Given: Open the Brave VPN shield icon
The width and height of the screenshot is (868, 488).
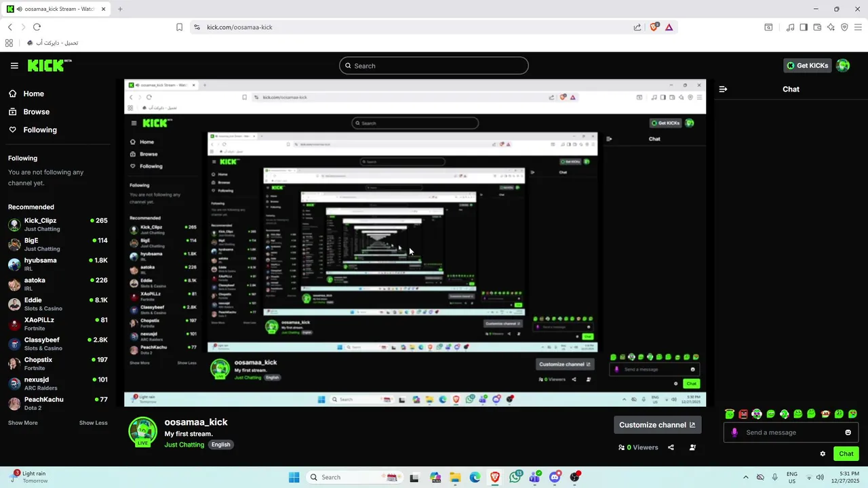Looking at the screenshot, I should (844, 27).
